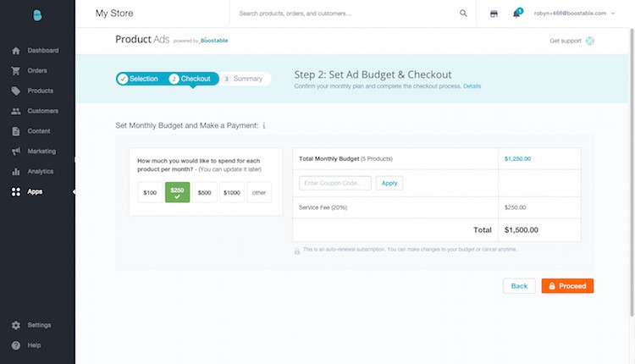Open Orders cart icon
Viewport: 635px width, 364px height.
point(16,71)
